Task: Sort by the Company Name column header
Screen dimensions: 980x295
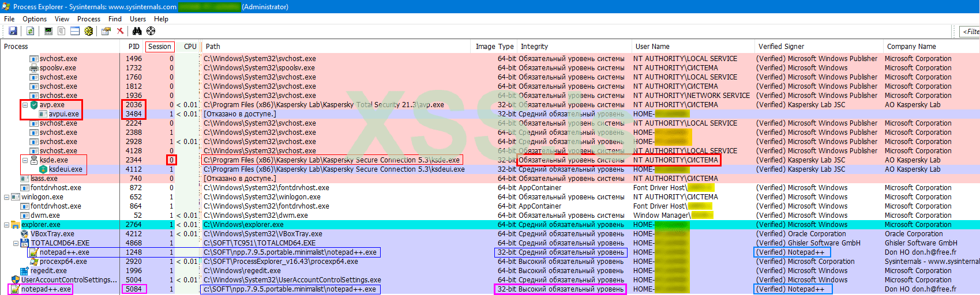Action: [931, 47]
